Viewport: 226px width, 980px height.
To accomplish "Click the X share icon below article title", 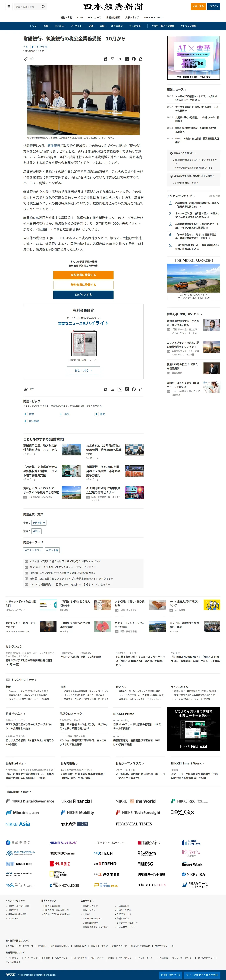I will [127, 59].
